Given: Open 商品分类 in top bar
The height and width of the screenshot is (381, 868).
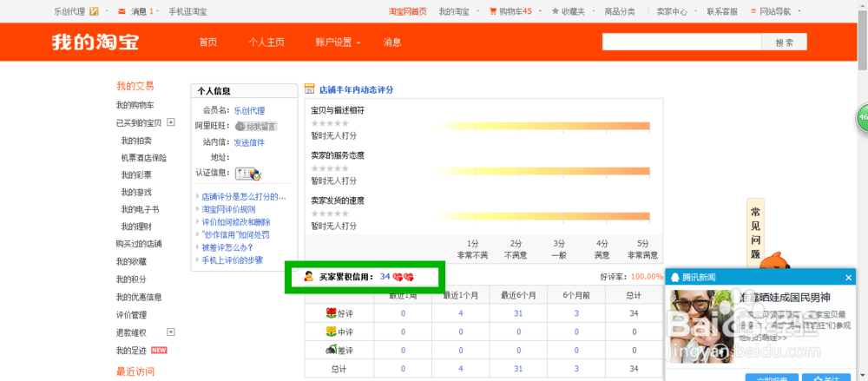Looking at the screenshot, I should coord(620,11).
